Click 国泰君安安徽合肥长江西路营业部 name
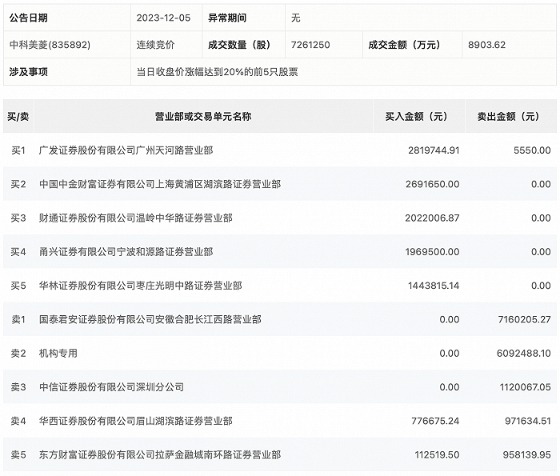The width and height of the screenshot is (560, 476). [x=150, y=319]
